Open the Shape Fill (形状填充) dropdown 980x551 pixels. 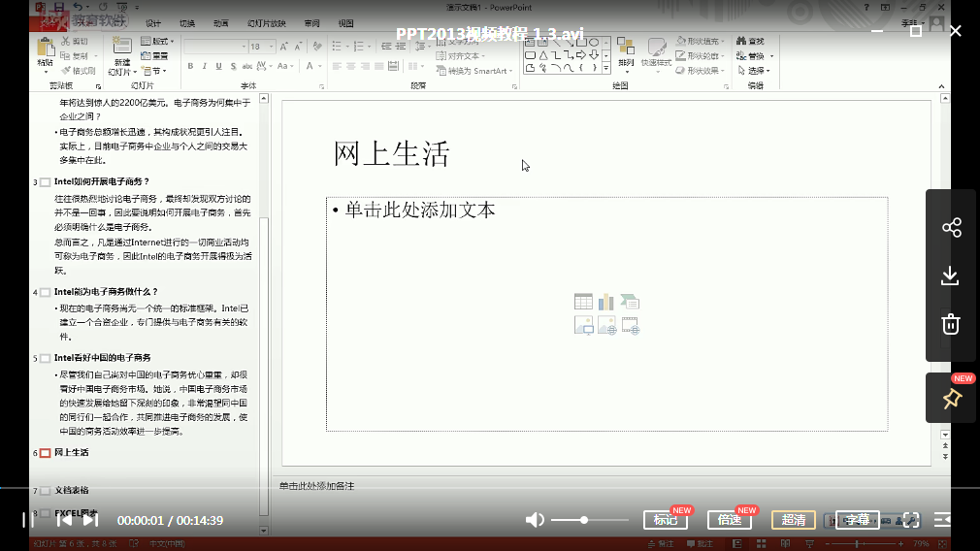[701, 42]
